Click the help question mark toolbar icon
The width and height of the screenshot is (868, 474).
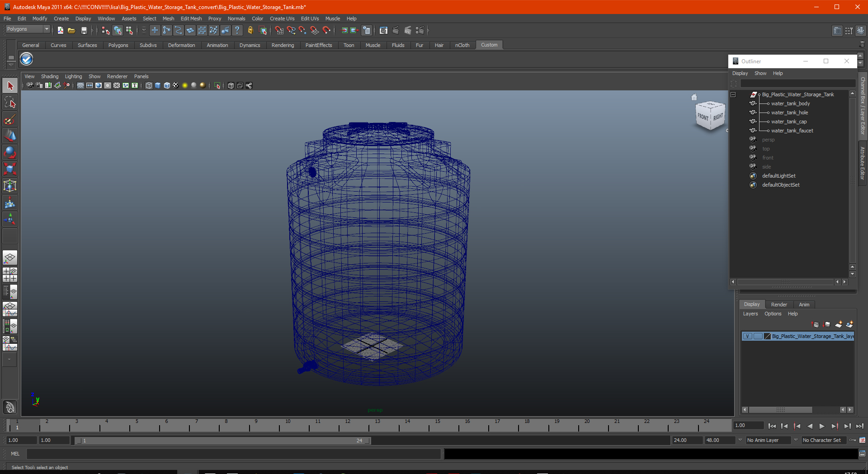click(x=237, y=30)
